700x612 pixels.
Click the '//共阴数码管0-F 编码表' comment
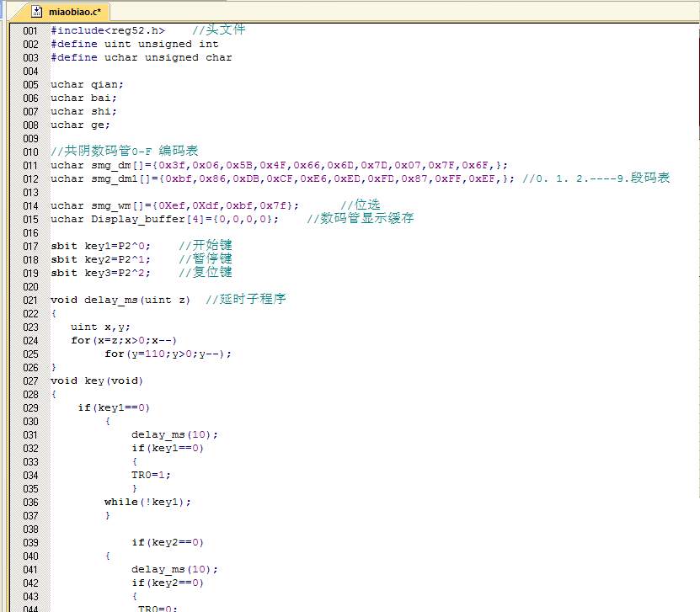pos(125,152)
